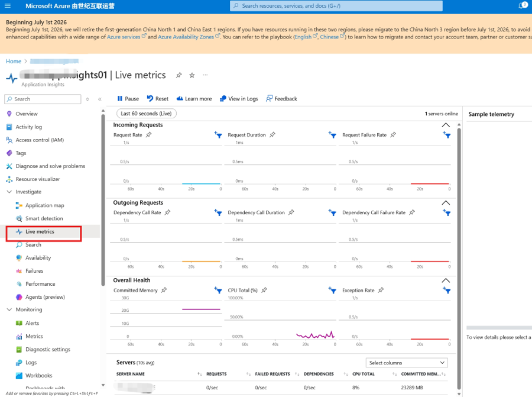Pin the Request Rate chart
The width and height of the screenshot is (532, 397).
click(x=148, y=135)
